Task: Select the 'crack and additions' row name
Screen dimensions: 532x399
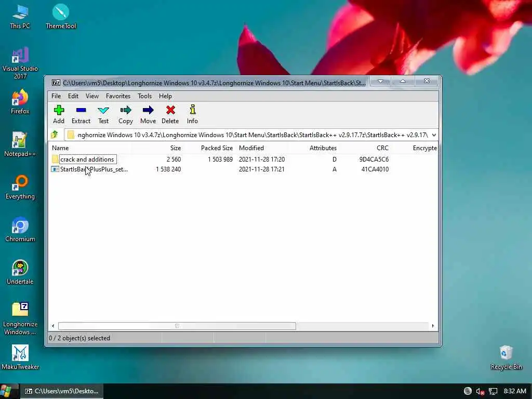Action: pos(87,159)
